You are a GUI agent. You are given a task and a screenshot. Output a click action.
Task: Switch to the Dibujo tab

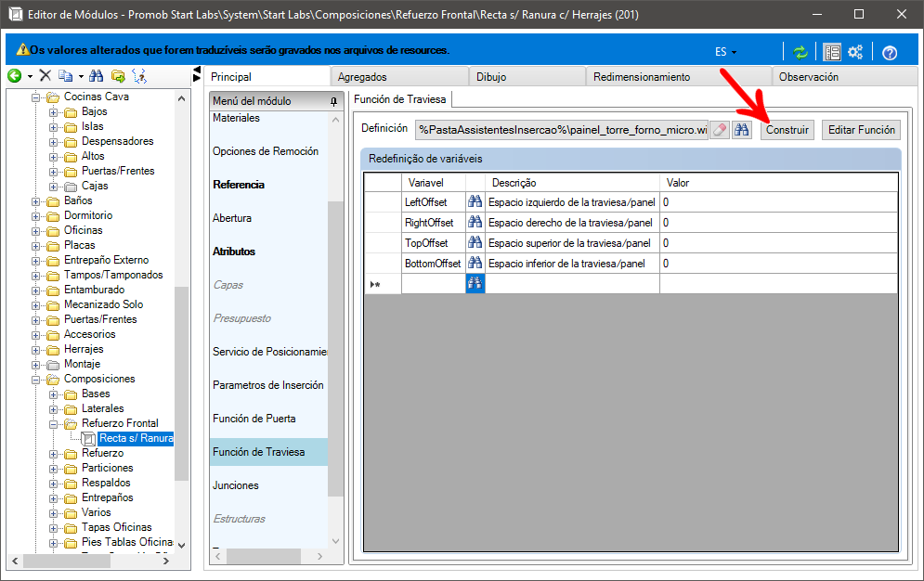tap(527, 77)
